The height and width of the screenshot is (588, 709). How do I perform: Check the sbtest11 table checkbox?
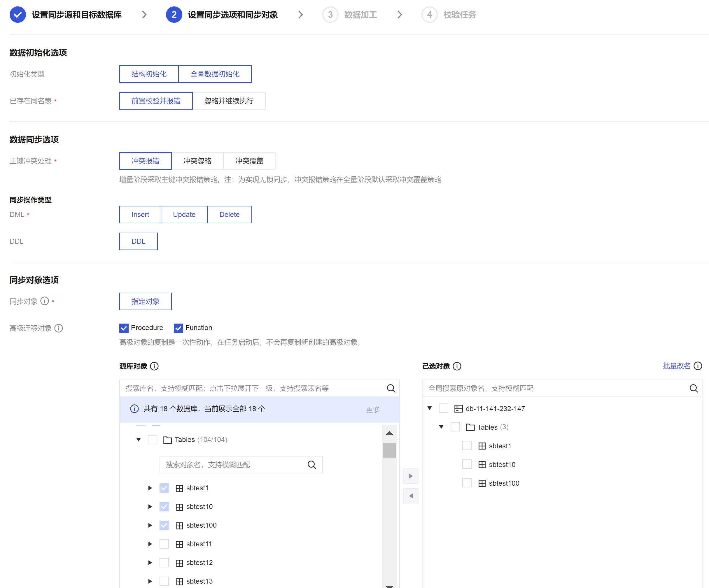[x=164, y=544]
